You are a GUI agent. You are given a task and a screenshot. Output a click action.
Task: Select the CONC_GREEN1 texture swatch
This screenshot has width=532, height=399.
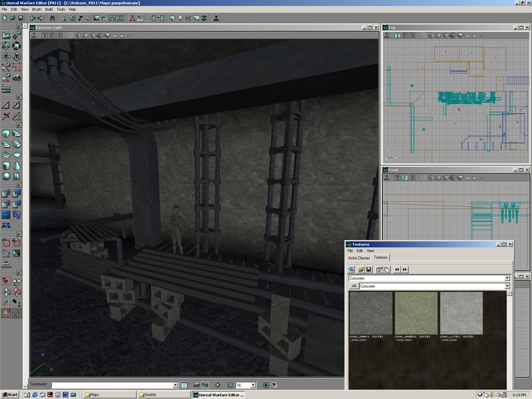click(416, 313)
